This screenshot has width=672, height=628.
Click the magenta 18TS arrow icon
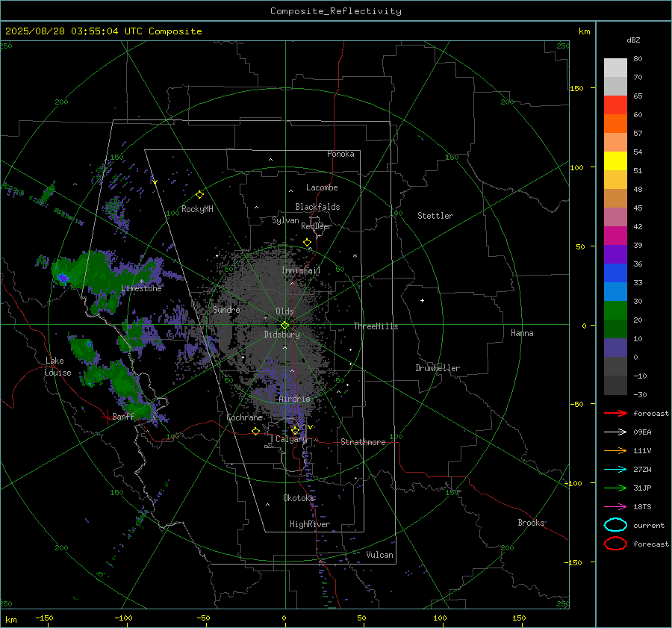coord(615,507)
